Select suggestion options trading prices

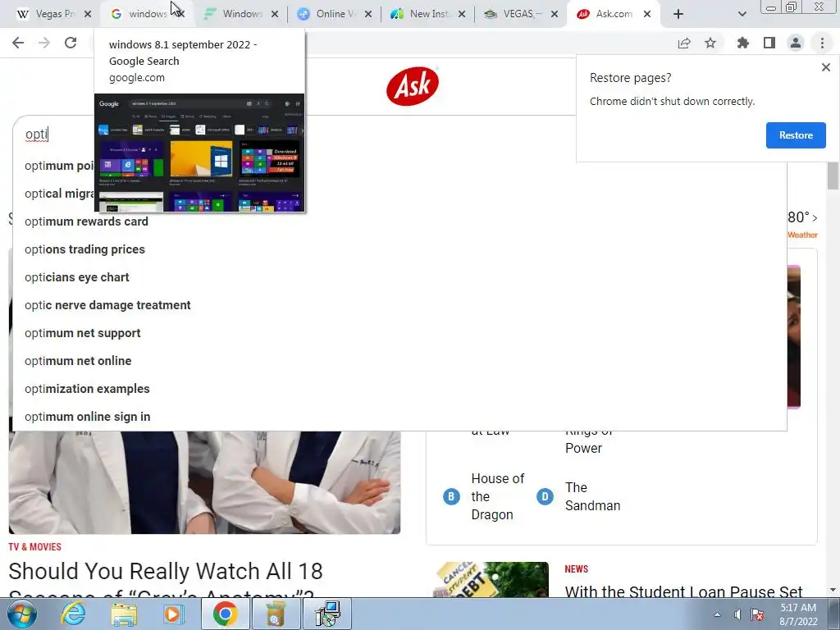[84, 249]
